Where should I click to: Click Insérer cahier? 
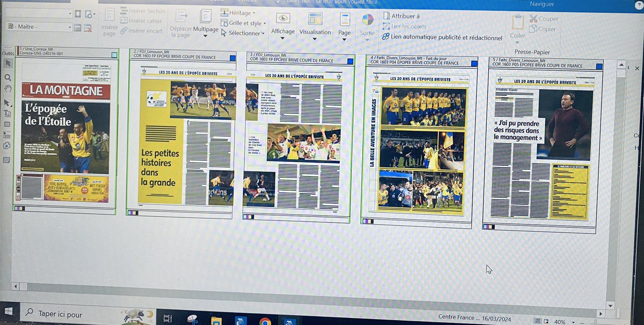click(141, 21)
